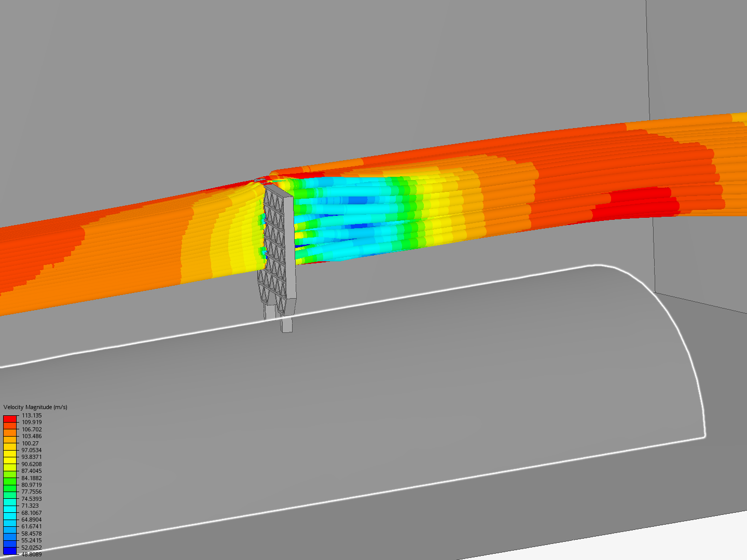Select the legend value 74.5393

point(32,499)
